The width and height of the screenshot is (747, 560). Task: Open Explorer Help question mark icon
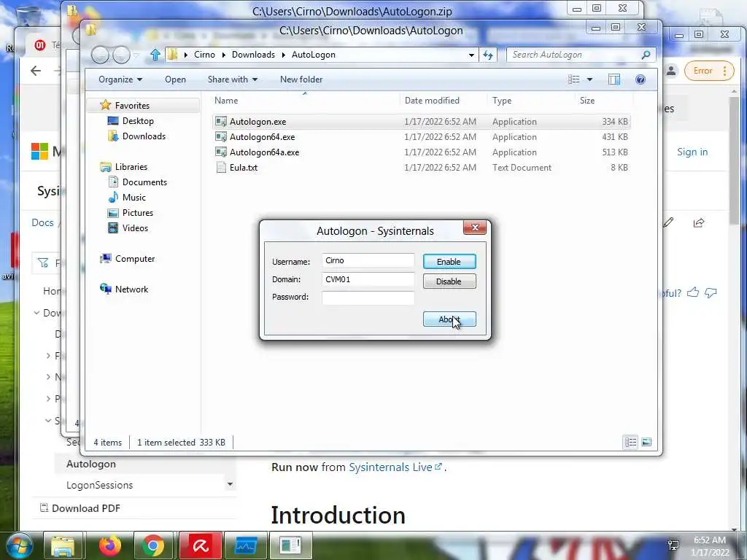[x=640, y=79]
